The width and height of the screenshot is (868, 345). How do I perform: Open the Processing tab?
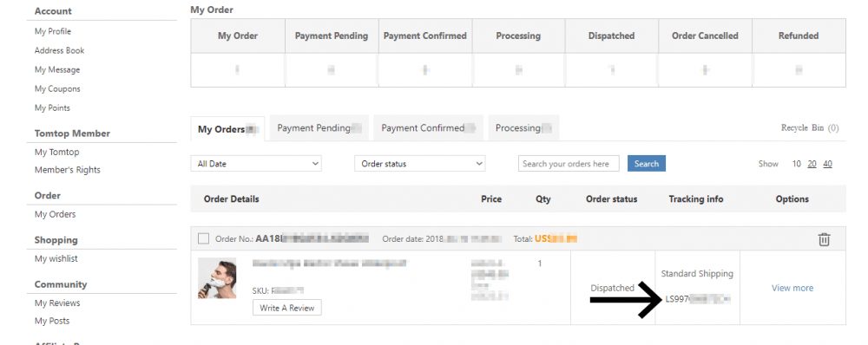tap(523, 127)
